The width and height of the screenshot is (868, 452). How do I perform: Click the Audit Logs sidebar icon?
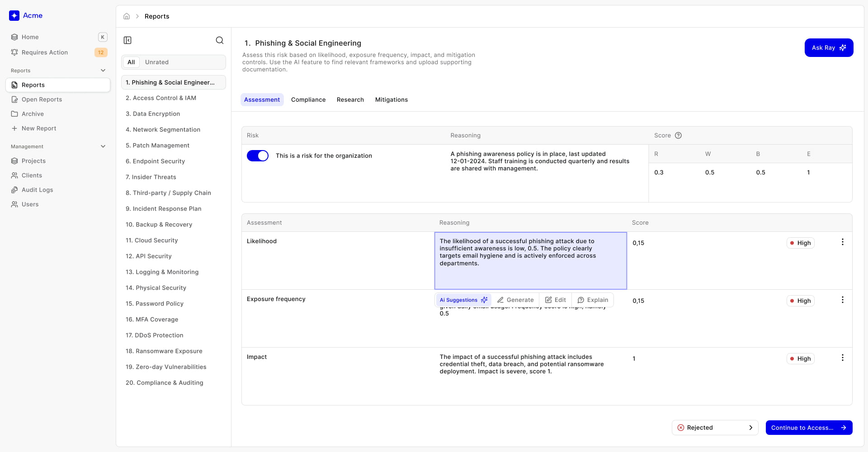tap(14, 190)
